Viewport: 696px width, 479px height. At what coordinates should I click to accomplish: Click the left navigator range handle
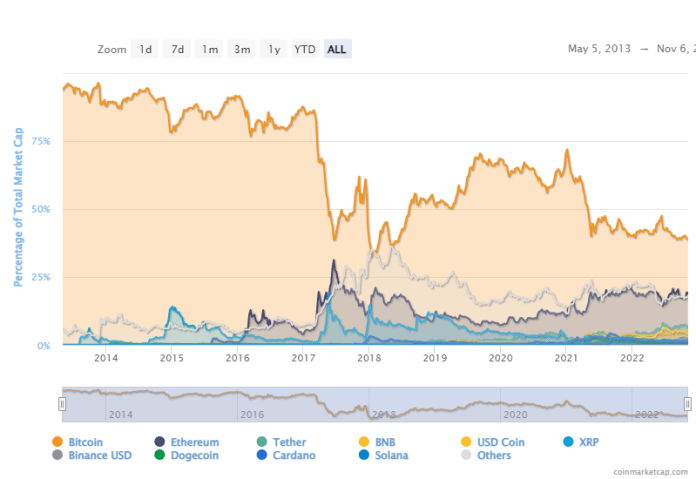[x=62, y=404]
